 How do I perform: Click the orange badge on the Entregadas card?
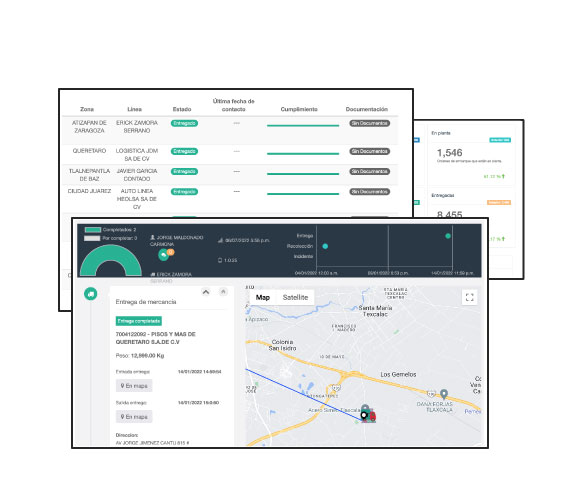(x=499, y=202)
